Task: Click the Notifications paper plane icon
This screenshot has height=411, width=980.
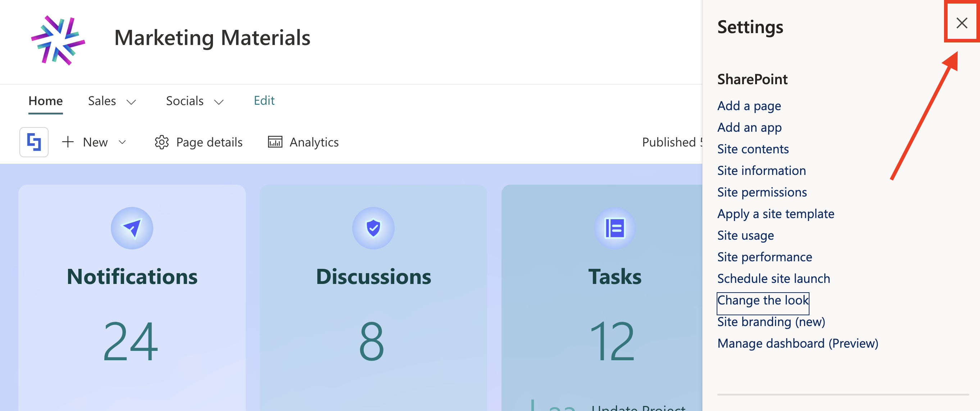Action: click(x=132, y=228)
